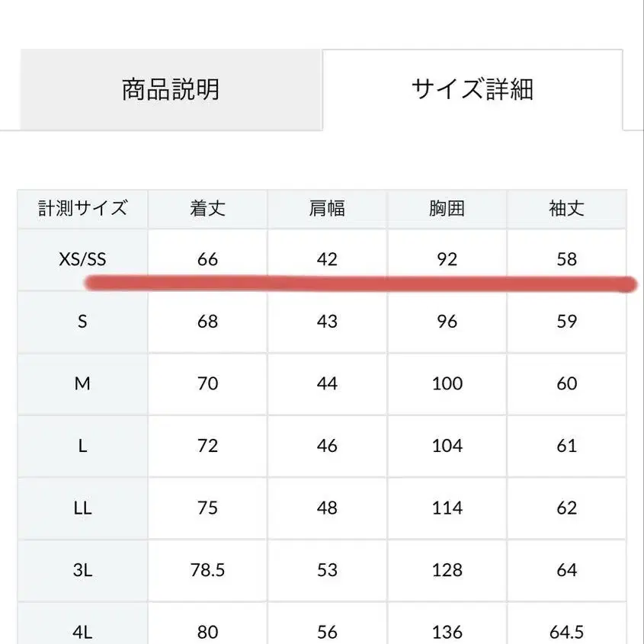
Task: Select the M size row label
Action: pos(82,383)
